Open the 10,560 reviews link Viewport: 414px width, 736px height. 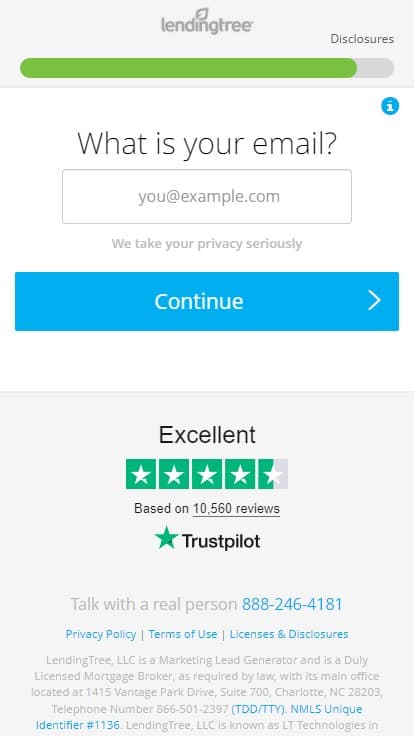[236, 508]
